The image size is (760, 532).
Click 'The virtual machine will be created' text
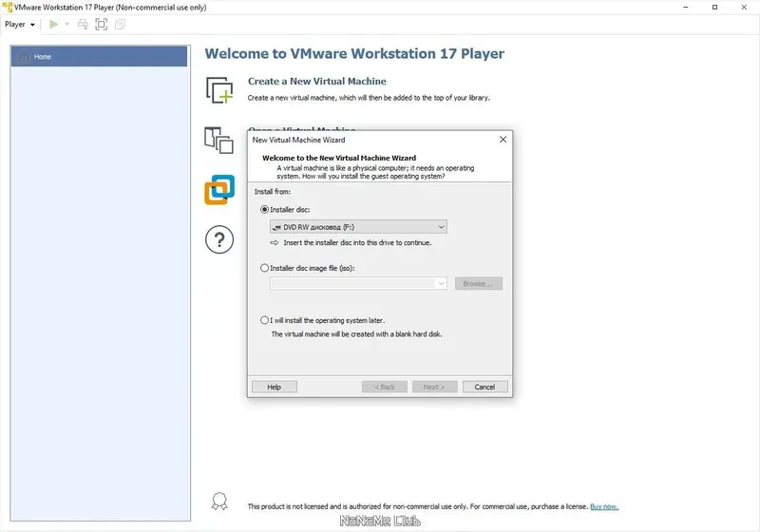[356, 334]
